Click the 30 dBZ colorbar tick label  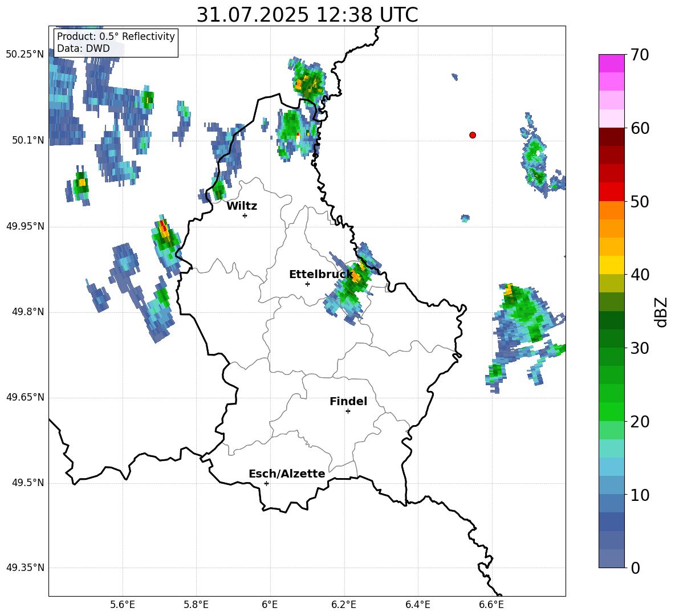click(x=640, y=348)
